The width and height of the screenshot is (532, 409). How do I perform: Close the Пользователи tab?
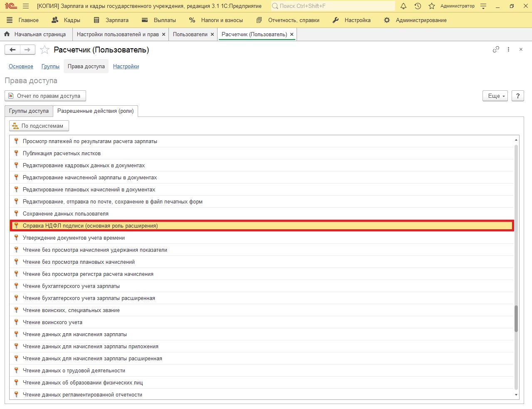tap(212, 35)
